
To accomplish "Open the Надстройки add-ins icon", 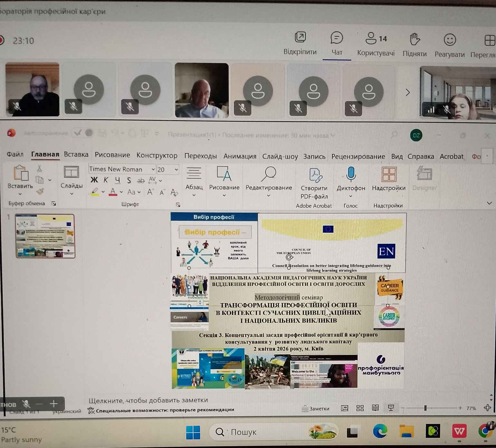I will coord(389,174).
